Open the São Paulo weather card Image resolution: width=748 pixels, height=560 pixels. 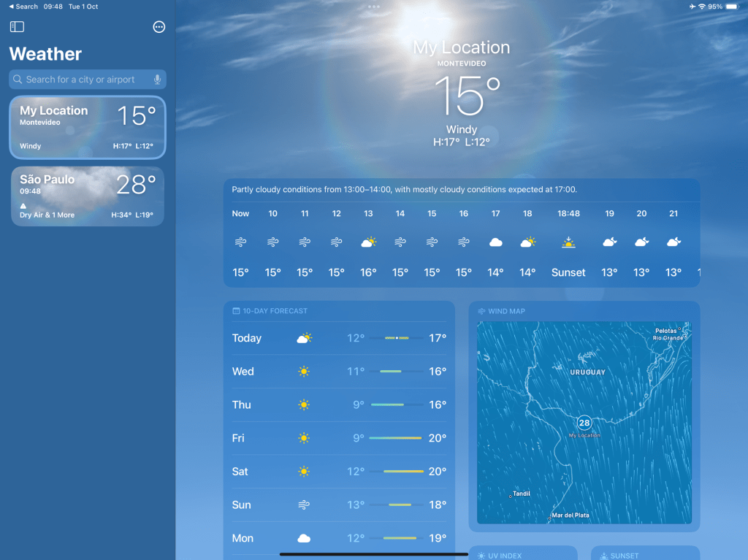(87, 196)
